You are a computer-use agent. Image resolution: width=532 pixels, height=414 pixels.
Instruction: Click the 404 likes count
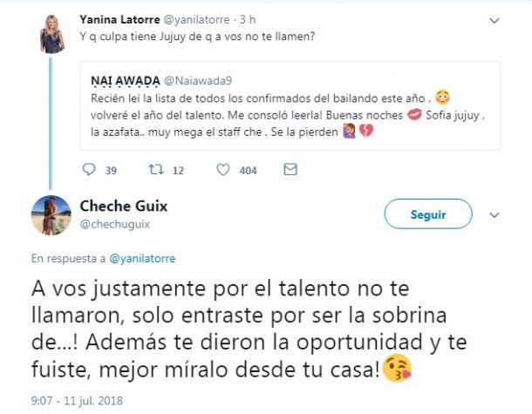248,171
